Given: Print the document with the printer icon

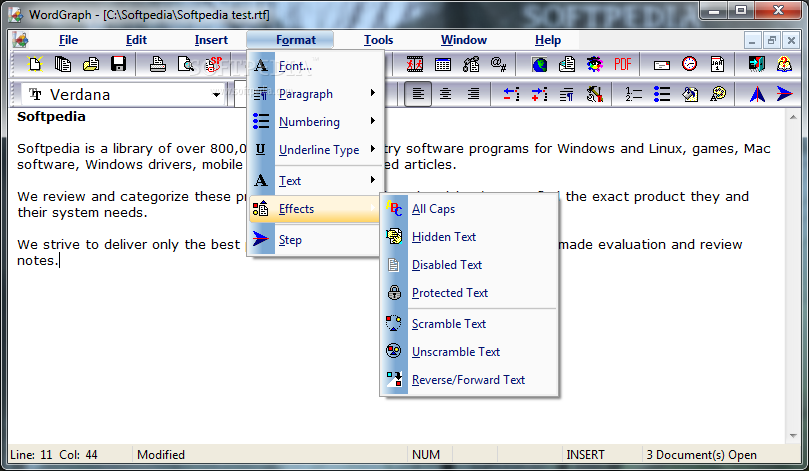Looking at the screenshot, I should pos(158,64).
